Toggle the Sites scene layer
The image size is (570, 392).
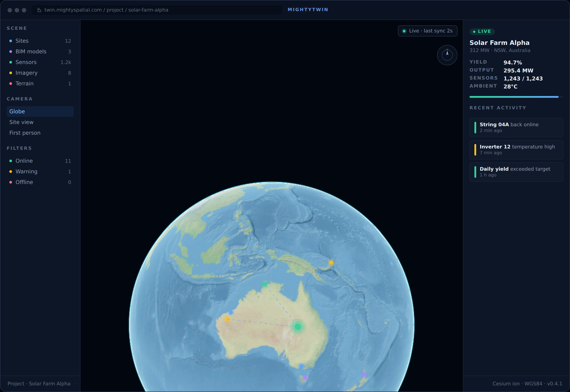[40, 41]
